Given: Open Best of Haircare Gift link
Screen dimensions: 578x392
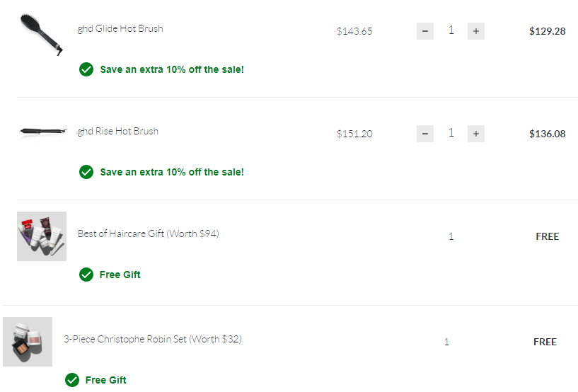Looking at the screenshot, I should coord(148,234).
